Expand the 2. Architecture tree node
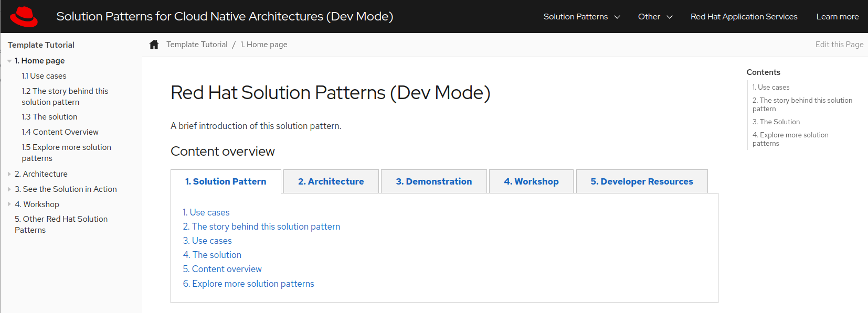868x313 pixels. click(x=9, y=174)
